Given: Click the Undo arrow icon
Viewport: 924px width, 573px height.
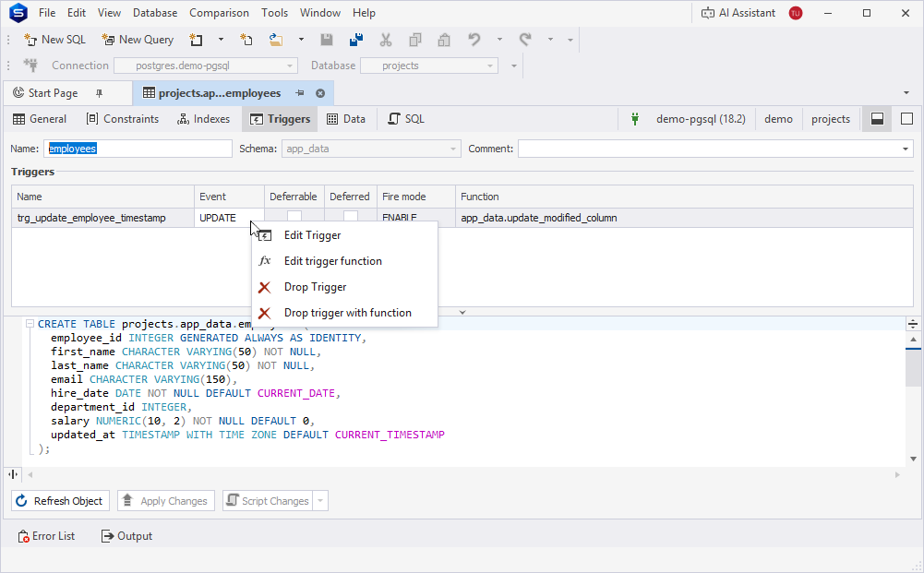Looking at the screenshot, I should pos(474,40).
